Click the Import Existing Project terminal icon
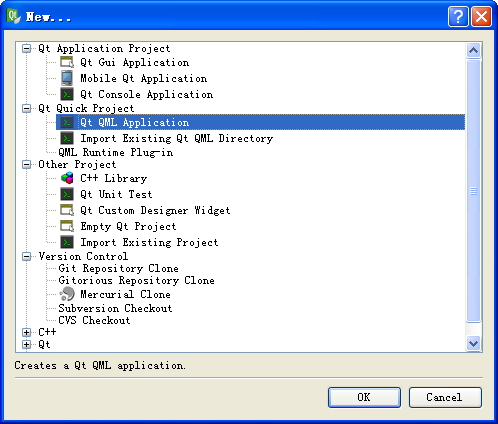The height and width of the screenshot is (424, 498). click(x=67, y=242)
